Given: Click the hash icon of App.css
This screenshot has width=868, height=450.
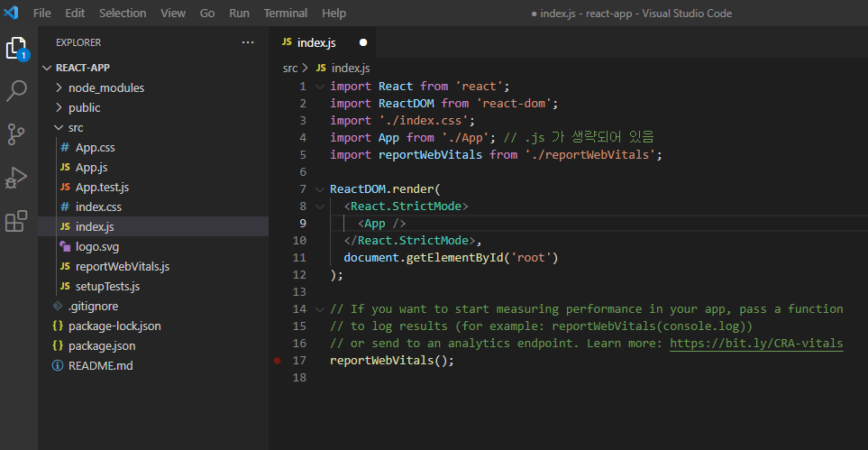Looking at the screenshot, I should [65, 147].
